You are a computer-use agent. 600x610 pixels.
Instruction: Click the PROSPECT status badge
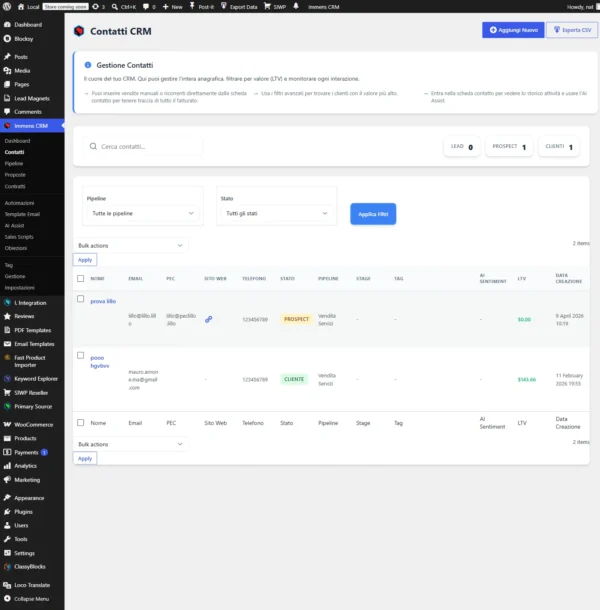point(296,319)
